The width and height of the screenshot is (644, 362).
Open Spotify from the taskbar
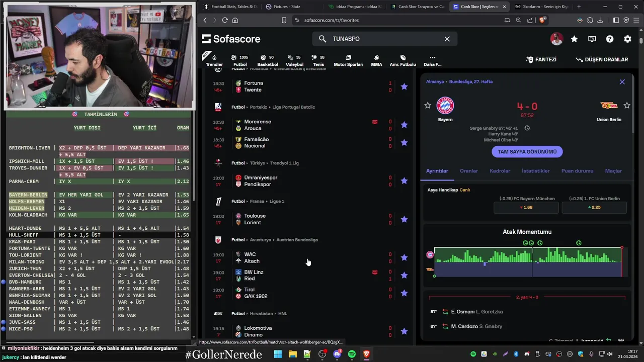coord(352,354)
